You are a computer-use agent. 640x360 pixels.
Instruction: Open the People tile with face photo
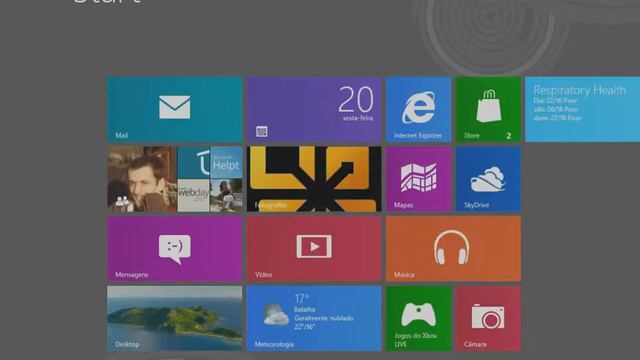[x=175, y=179]
